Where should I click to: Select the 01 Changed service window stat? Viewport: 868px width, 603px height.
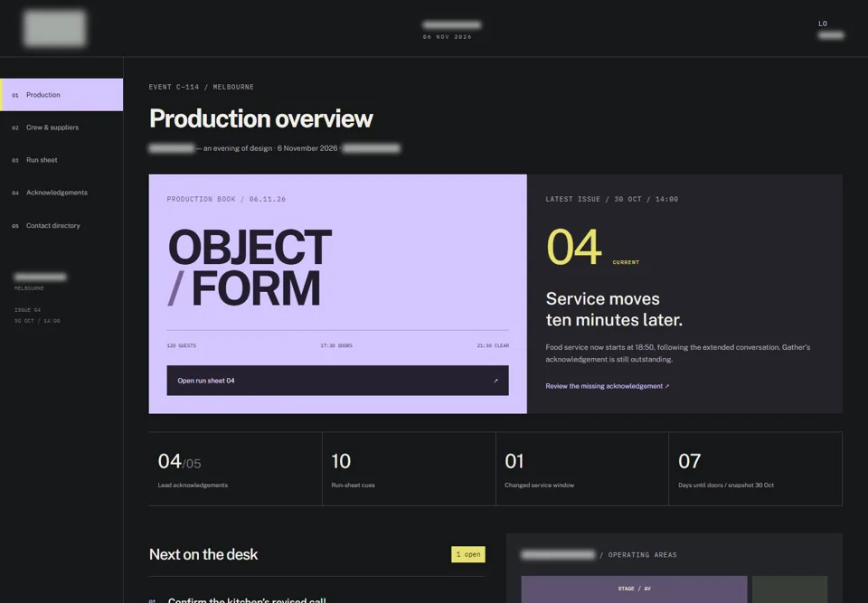582,469
